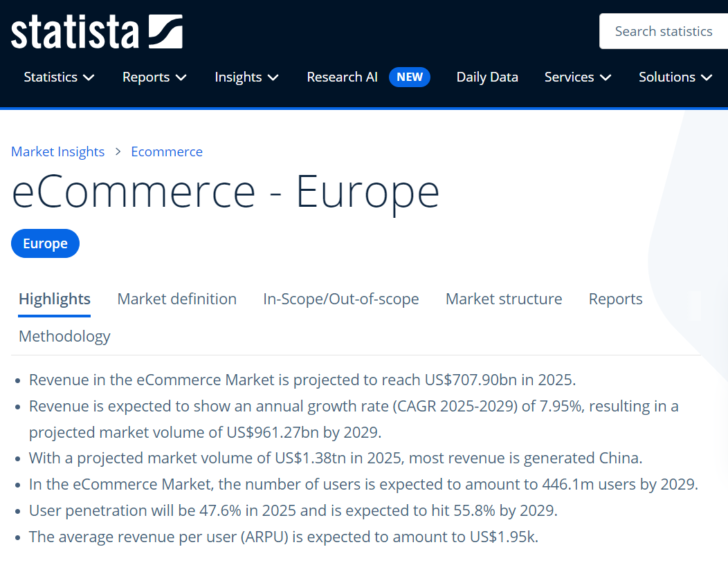
Task: Click the Search statistics field
Action: pos(664,31)
